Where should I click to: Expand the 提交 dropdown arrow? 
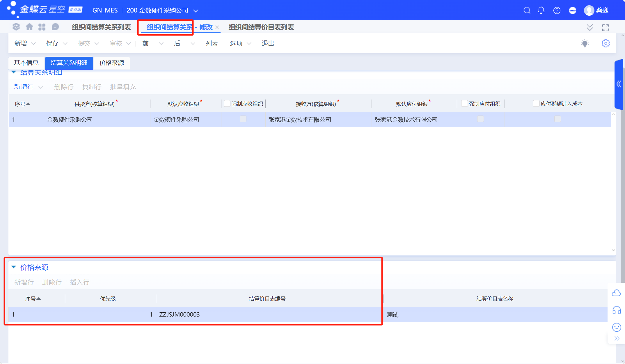tap(97, 44)
